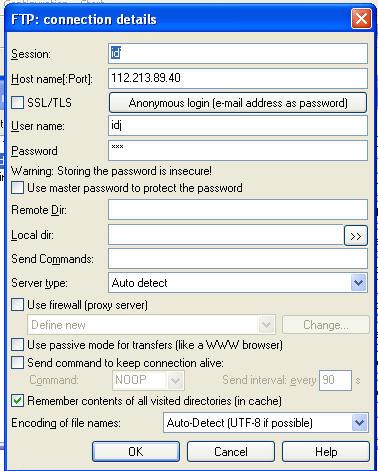Click Anonymous login (e-mail address as password)
The width and height of the screenshot is (378, 471).
238,103
